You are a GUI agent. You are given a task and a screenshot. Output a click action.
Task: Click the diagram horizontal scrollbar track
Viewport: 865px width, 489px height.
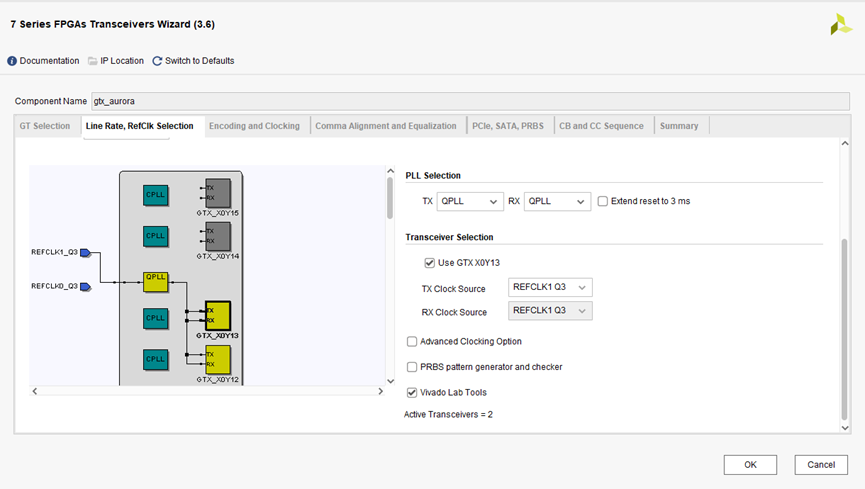click(x=207, y=391)
